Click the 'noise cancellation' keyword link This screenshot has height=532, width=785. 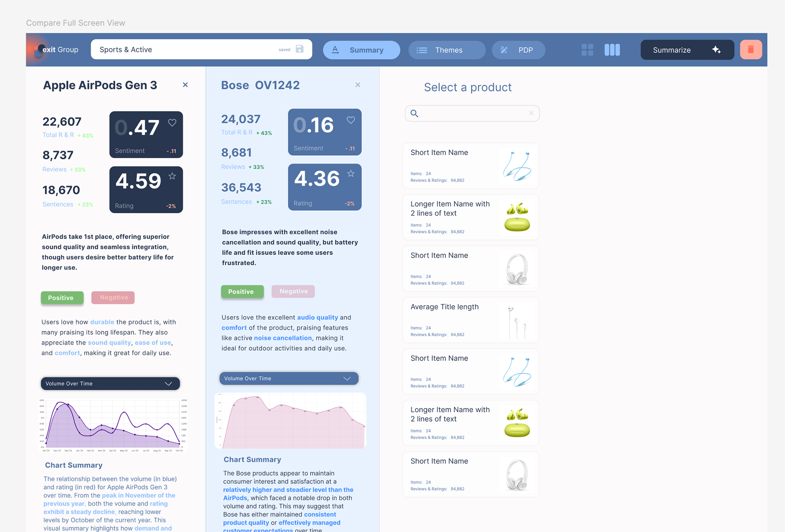[283, 338]
